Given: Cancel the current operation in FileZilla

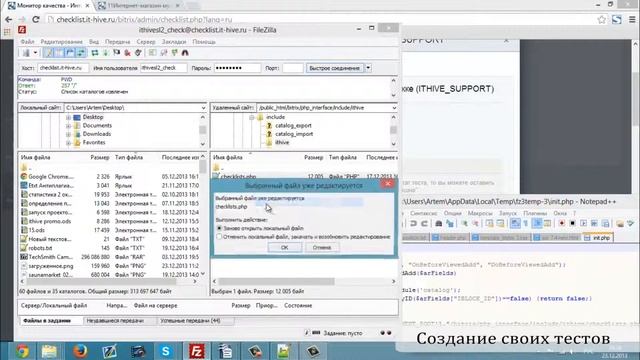Looking at the screenshot, I should 116,53.
